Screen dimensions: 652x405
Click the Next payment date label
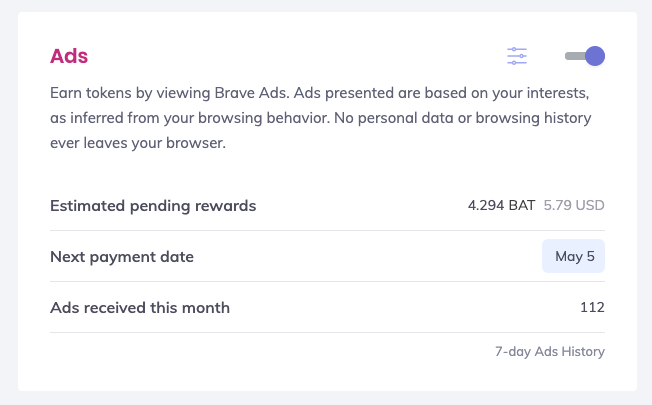point(122,257)
